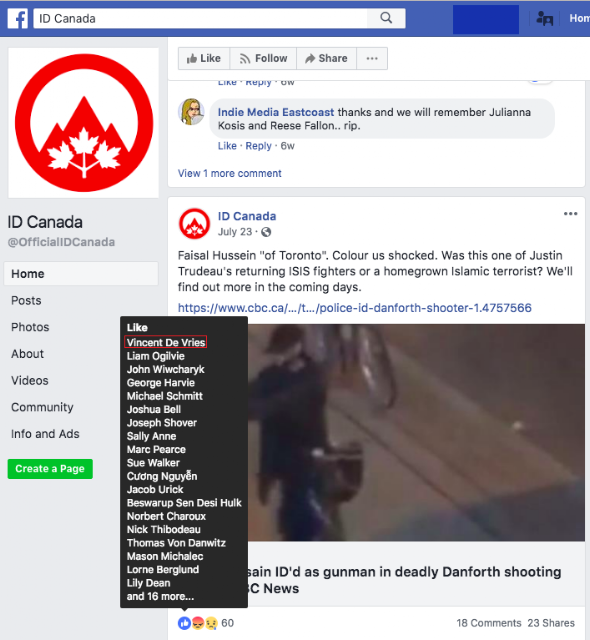Open ID Canada post avatar icon

[x=194, y=224]
